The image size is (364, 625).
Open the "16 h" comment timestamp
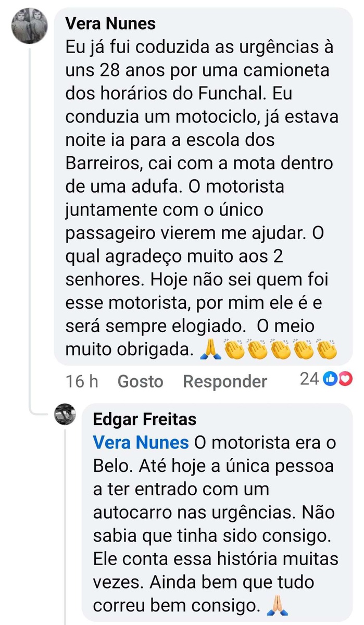point(82,381)
